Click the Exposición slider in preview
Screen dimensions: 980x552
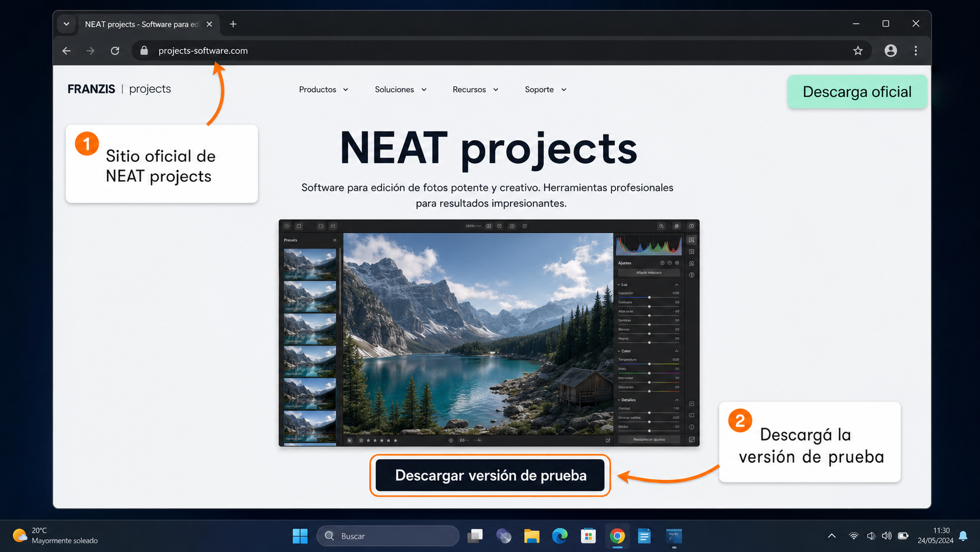pos(649,297)
